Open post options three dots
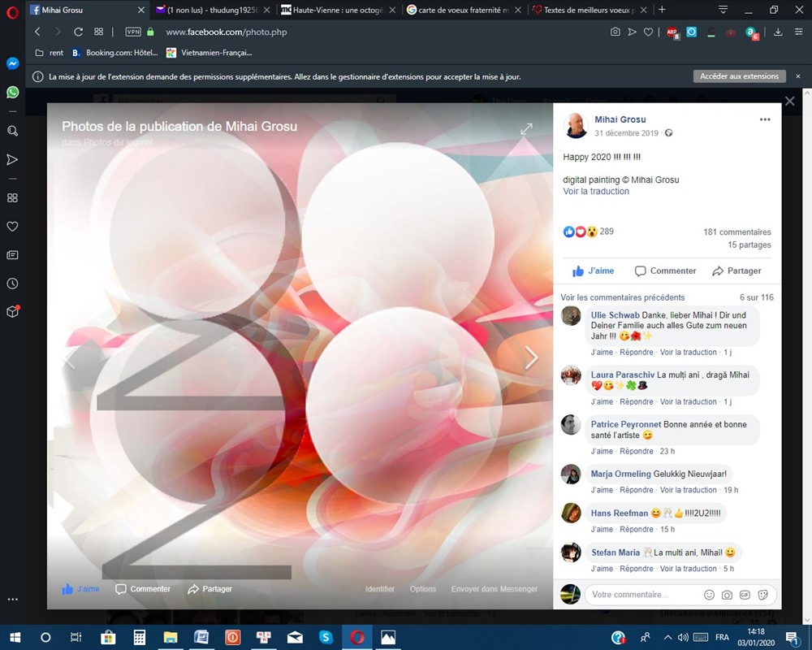812x650 pixels. click(765, 119)
